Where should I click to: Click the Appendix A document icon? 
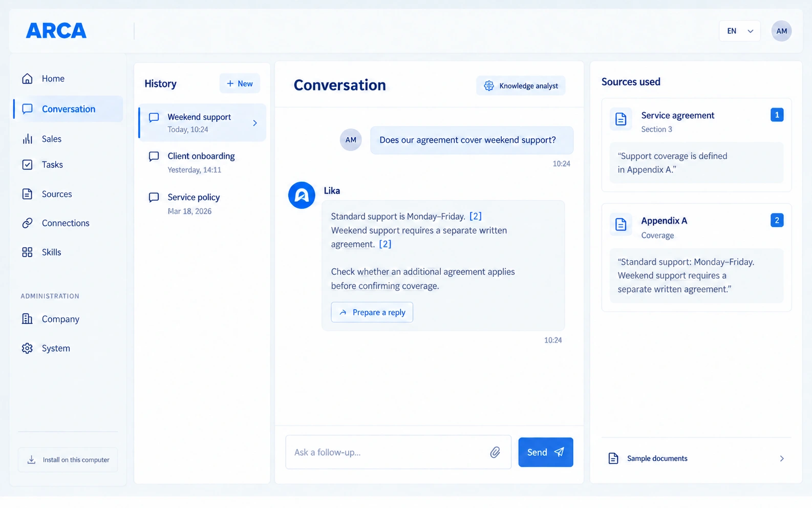click(x=621, y=224)
